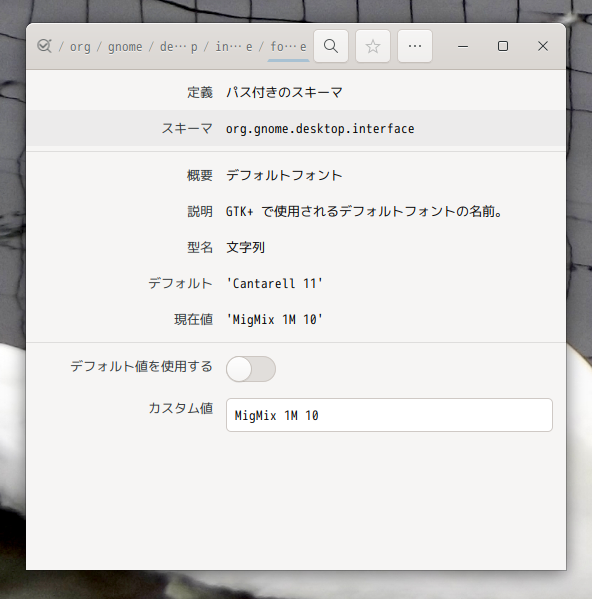Go to org path segment
The image size is (592, 599).
[80, 47]
